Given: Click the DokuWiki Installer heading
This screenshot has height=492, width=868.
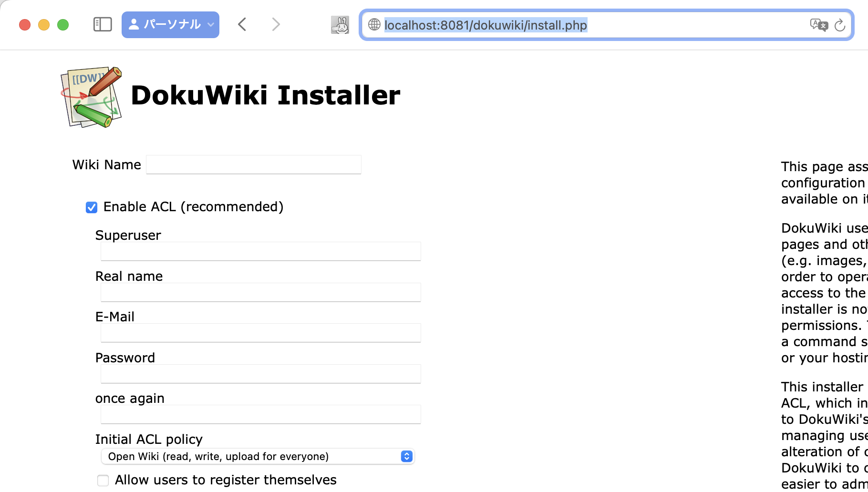Looking at the screenshot, I should 266,95.
